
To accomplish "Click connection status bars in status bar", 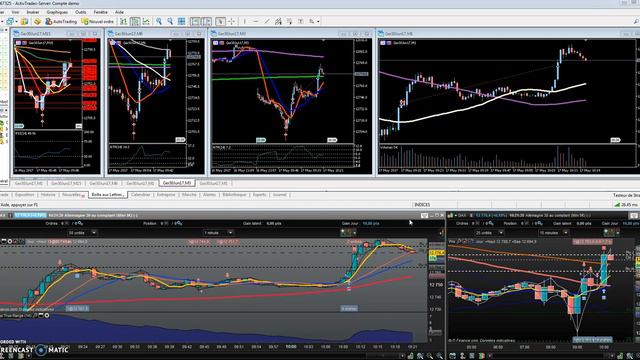I will tap(617, 205).
